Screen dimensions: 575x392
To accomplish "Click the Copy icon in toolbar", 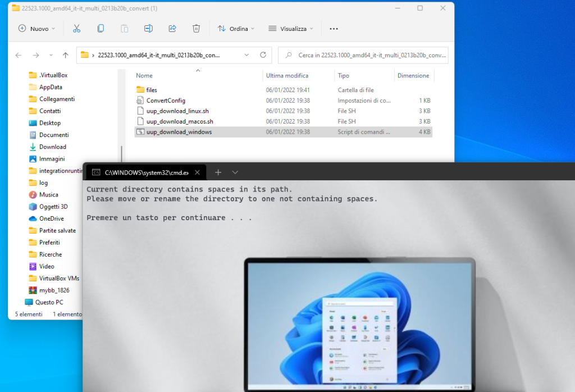I will click(101, 28).
